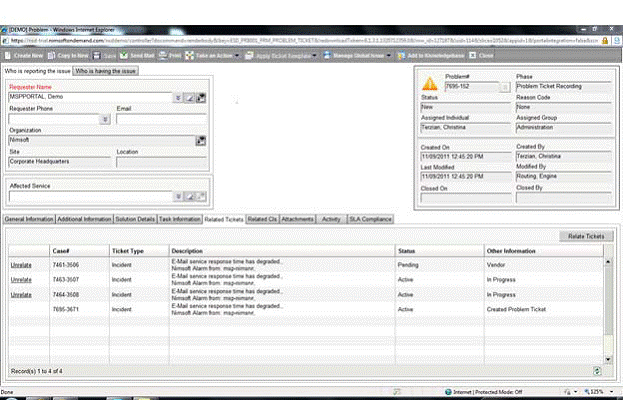
Task: Click the zoom level 125% control
Action: pyautogui.click(x=597, y=392)
